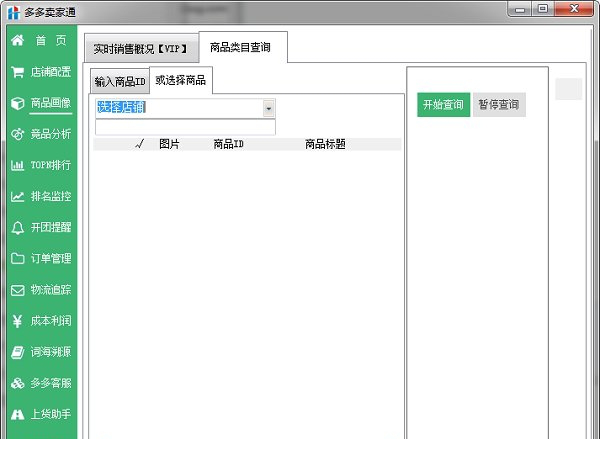Click the road icon for 上货助手
600x456 pixels.
(18, 414)
